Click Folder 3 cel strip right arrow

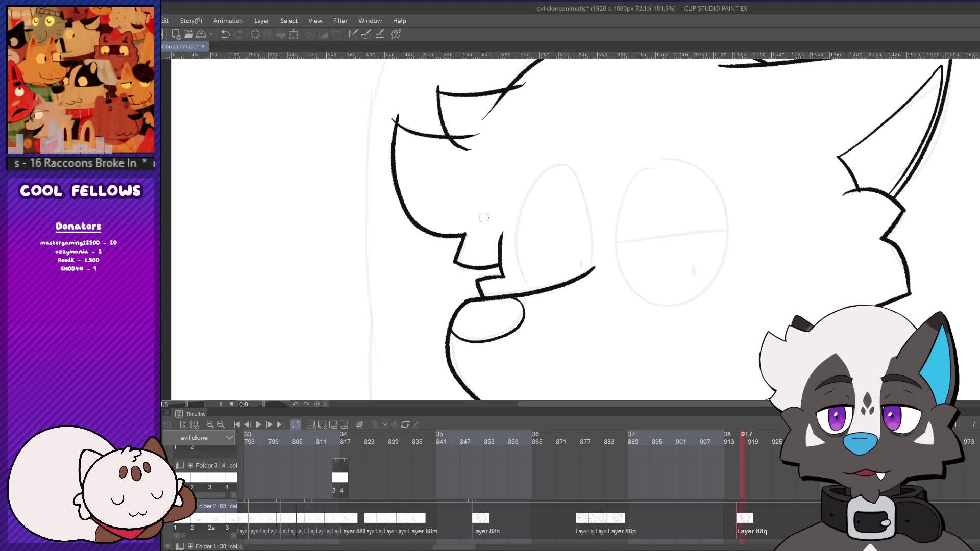pos(233,495)
